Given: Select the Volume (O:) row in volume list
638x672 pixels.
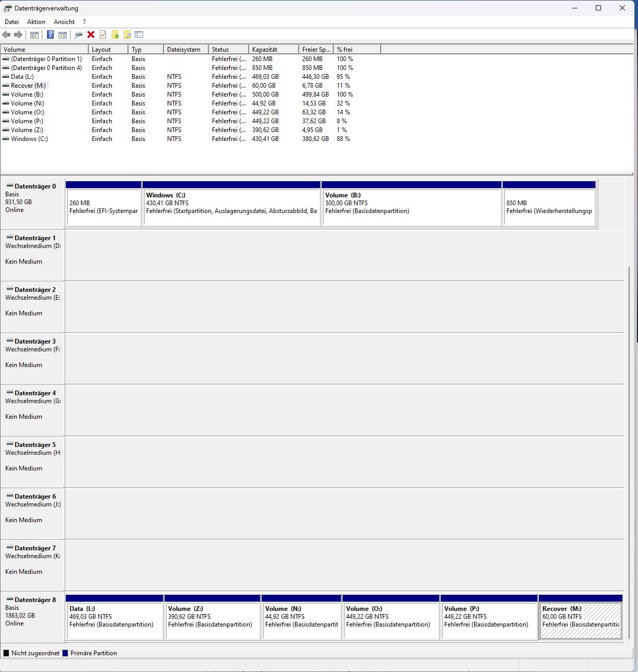Looking at the screenshot, I should pos(191,112).
